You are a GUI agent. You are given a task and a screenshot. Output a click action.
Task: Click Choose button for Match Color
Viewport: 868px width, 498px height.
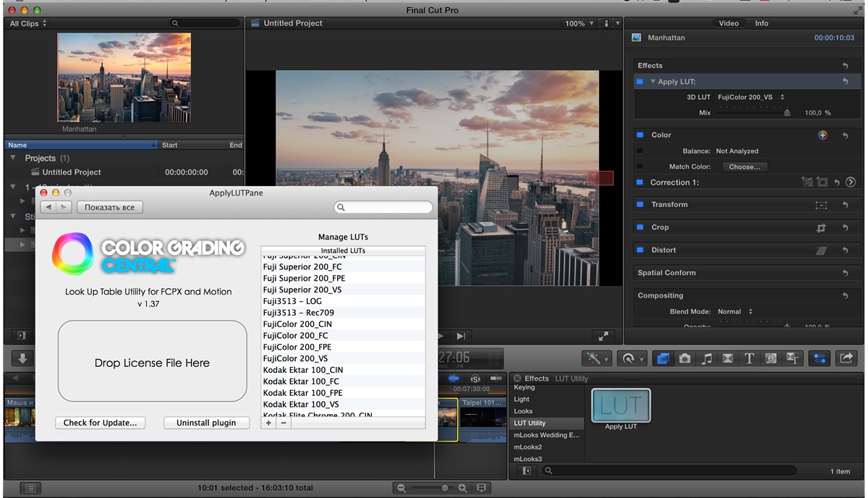tap(744, 166)
